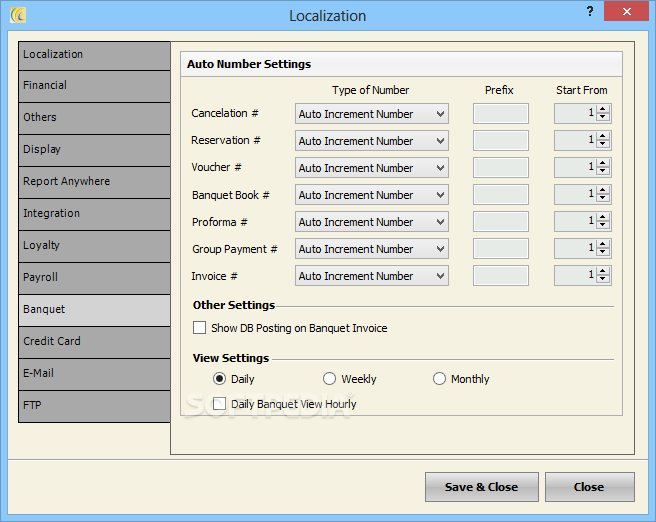Select the Daily view radio button
The image size is (656, 522).
pos(220,379)
